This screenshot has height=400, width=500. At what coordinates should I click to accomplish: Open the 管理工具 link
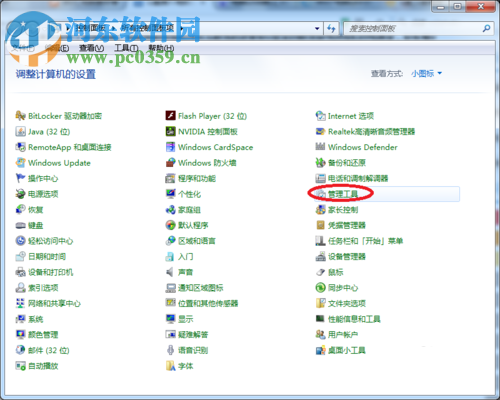click(x=343, y=194)
